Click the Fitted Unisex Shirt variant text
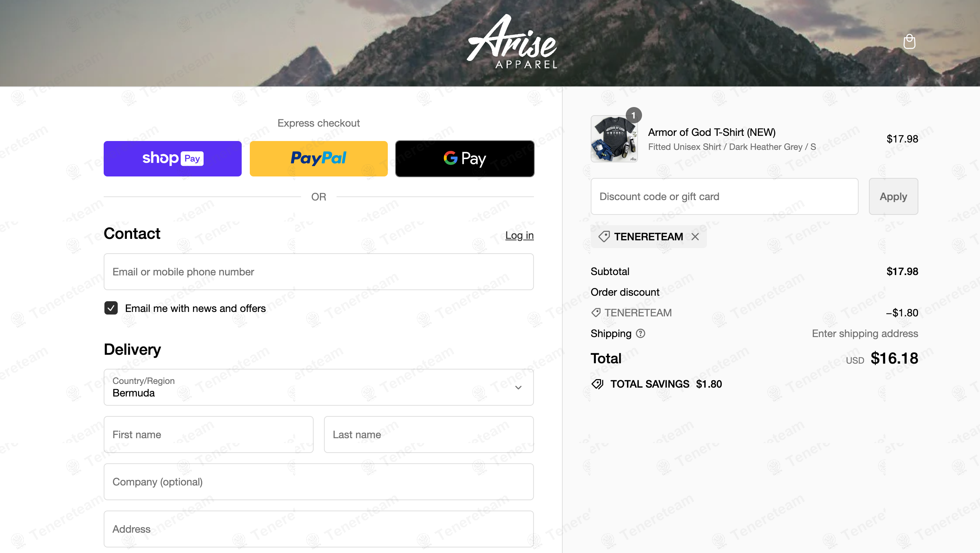Viewport: 980px width, 553px height. coord(732,147)
